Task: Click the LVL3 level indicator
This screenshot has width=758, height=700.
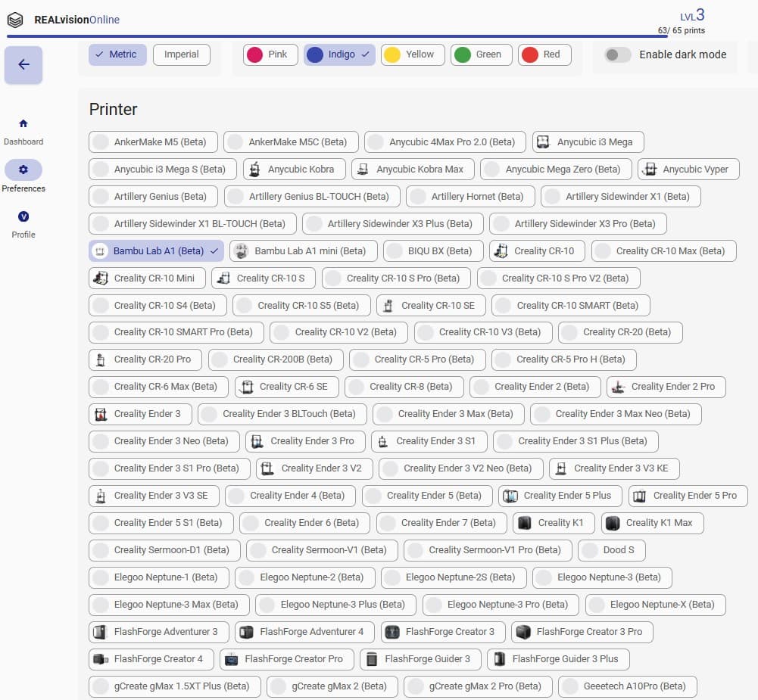Action: [692, 15]
